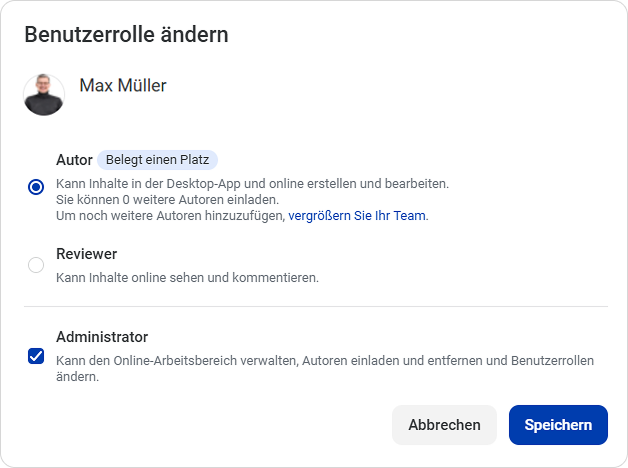Uncheck the Administrator checkbox
The height and width of the screenshot is (468, 628).
[x=36, y=356]
